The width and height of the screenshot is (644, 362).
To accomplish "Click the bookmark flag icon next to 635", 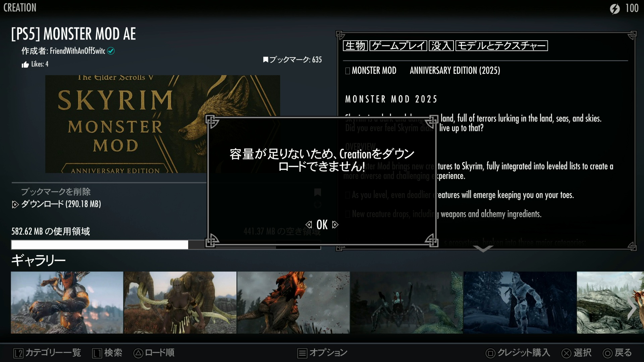I will (x=266, y=60).
